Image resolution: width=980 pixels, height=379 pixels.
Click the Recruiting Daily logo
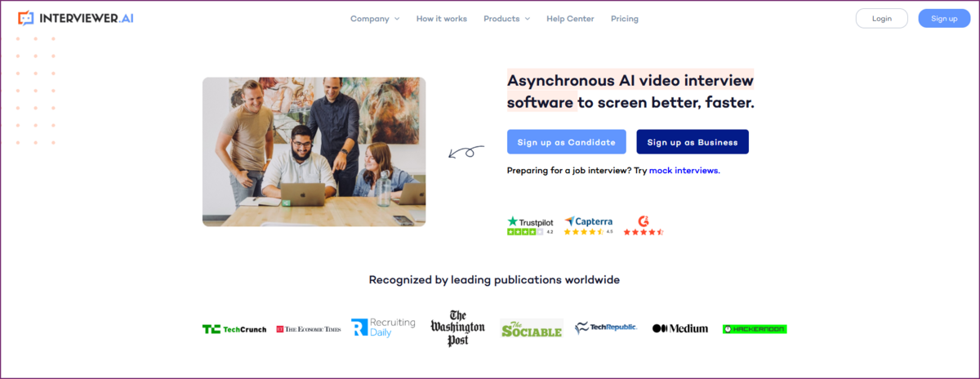pos(383,328)
